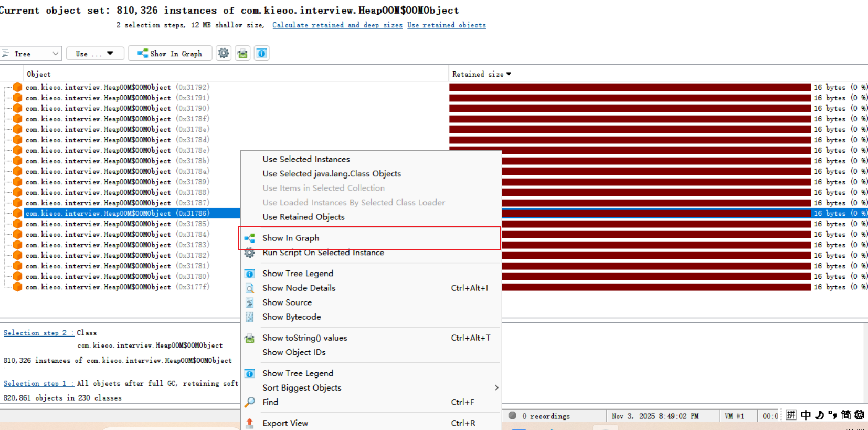Choose Show Node Details from the context menu
The height and width of the screenshot is (430, 868).
(299, 288)
